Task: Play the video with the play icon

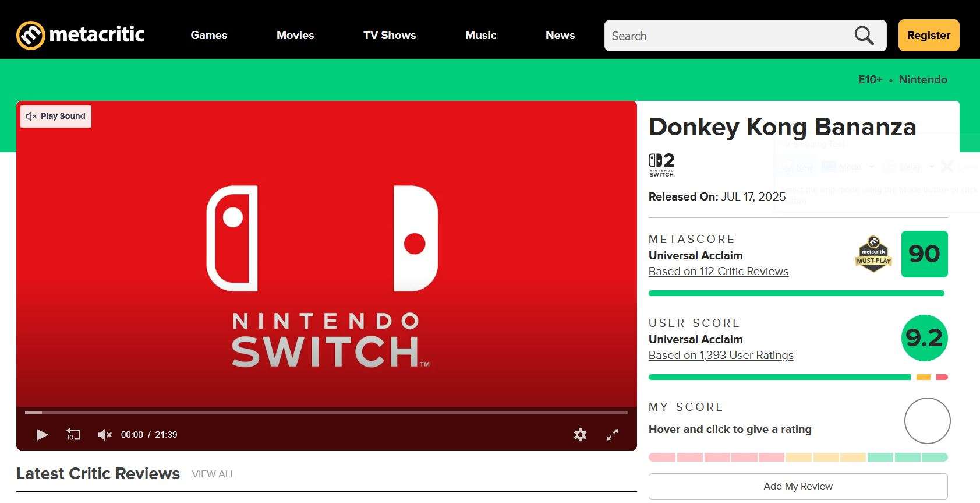Action: (42, 435)
